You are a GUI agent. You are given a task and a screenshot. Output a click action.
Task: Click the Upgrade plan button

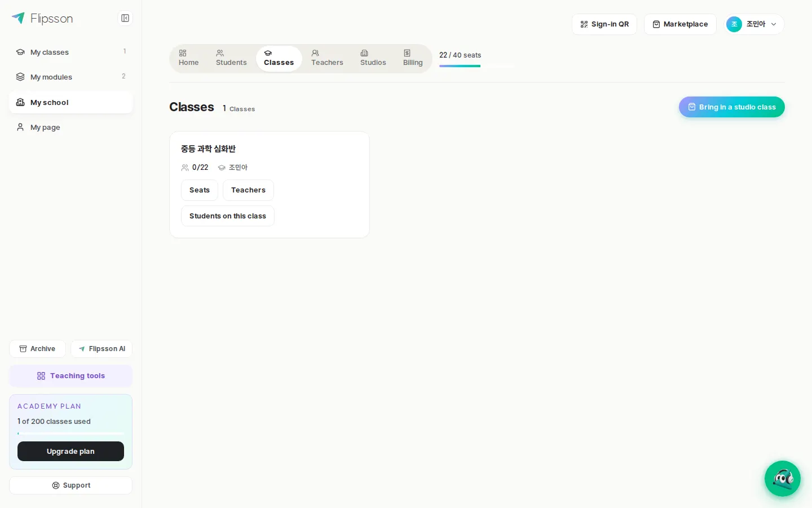(71, 452)
